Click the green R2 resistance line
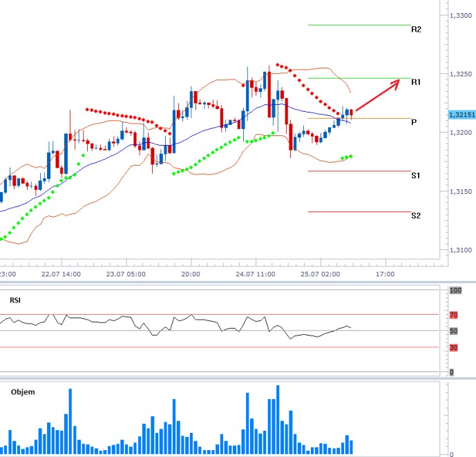The height and width of the screenshot is (457, 476). 359,25
